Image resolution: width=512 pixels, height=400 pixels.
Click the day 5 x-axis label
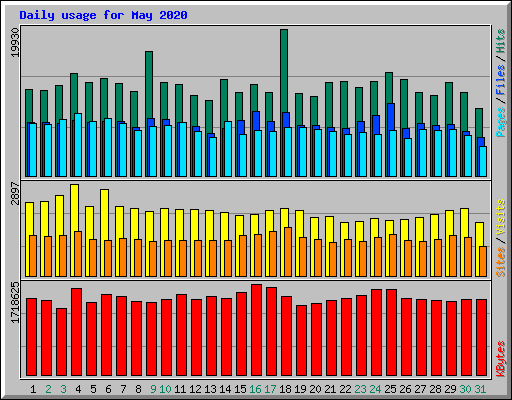(93, 389)
